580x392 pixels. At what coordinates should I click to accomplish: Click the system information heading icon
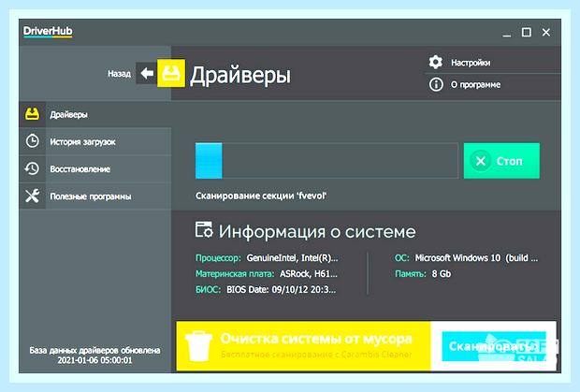point(204,230)
